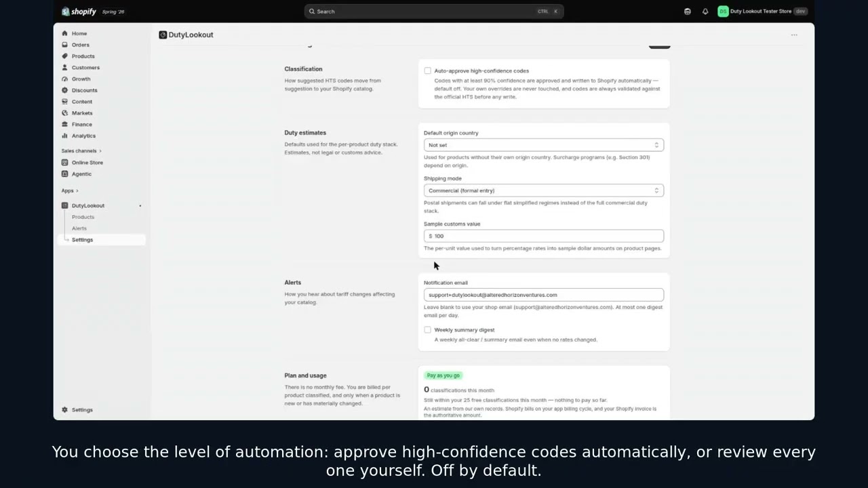Open DutyLookout Alerts submenu item
Screen dimensions: 868x488
point(79,228)
